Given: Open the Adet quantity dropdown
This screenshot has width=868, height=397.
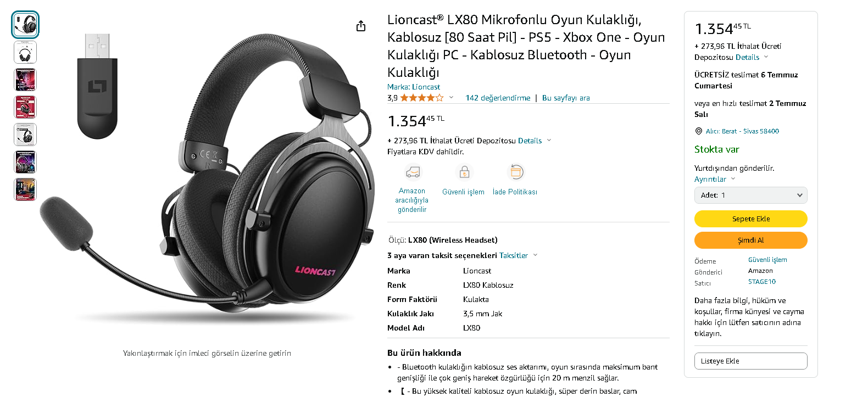Looking at the screenshot, I should pyautogui.click(x=750, y=195).
